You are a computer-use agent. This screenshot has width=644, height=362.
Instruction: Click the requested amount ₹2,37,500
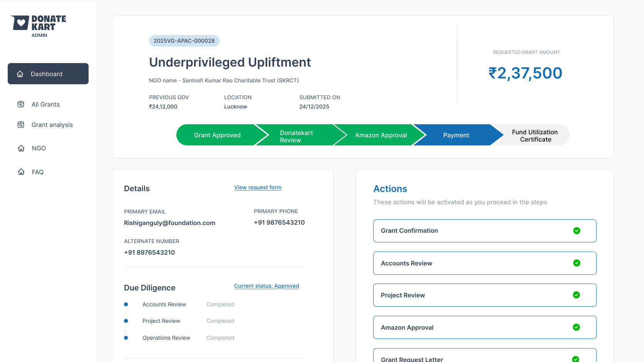pyautogui.click(x=525, y=73)
